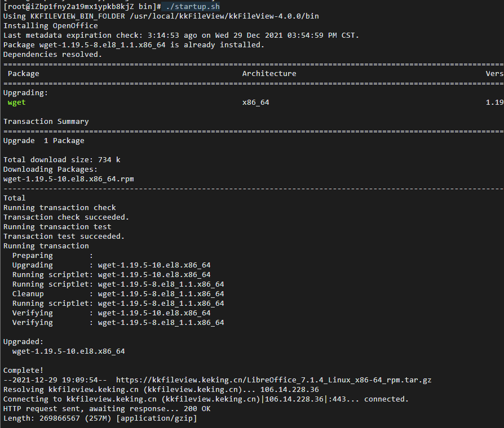Click the IP address 106.14.228.36 in Resolving line
504x428 pixels.
coord(290,390)
